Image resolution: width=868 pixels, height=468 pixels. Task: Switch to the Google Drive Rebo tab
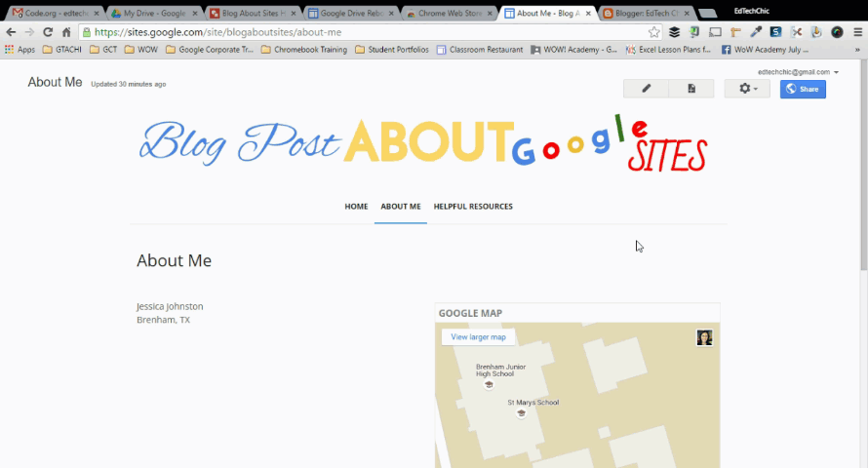pyautogui.click(x=351, y=13)
